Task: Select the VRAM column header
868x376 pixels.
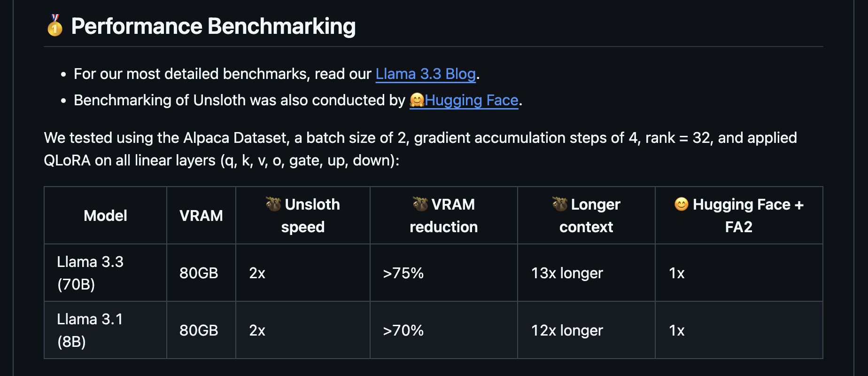Action: click(201, 215)
